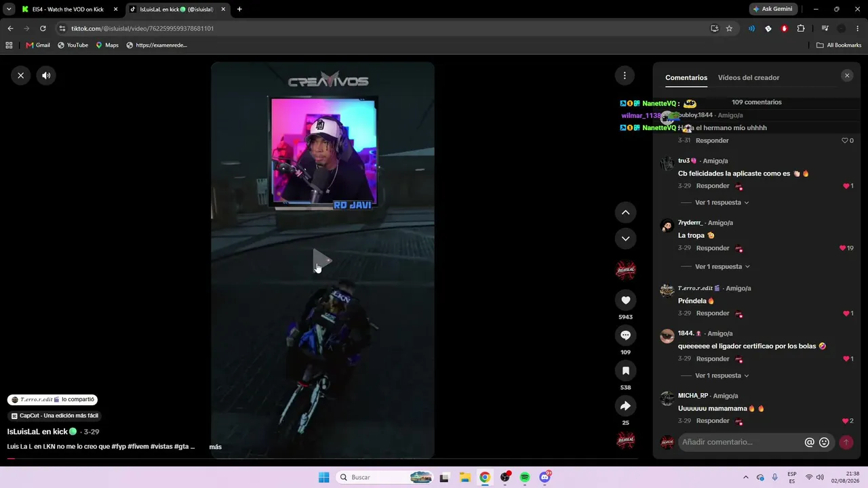Open CapCut - Una edición más fácil link
Viewport: 868px width, 488px height.
pyautogui.click(x=55, y=415)
